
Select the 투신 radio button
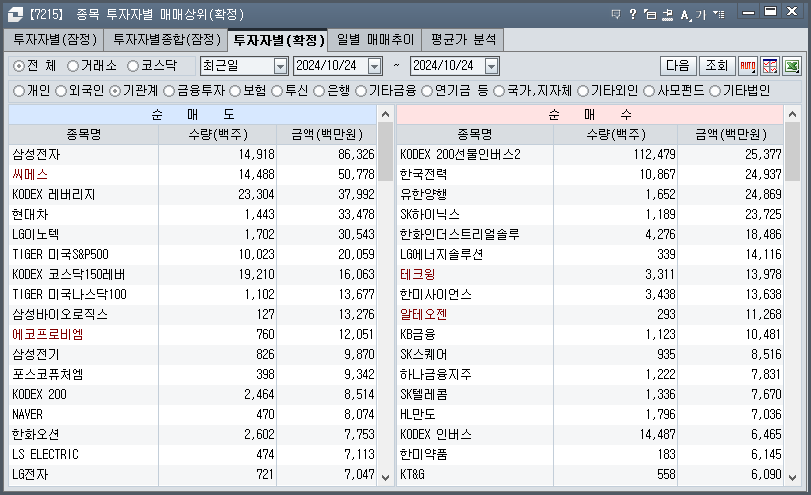277,91
